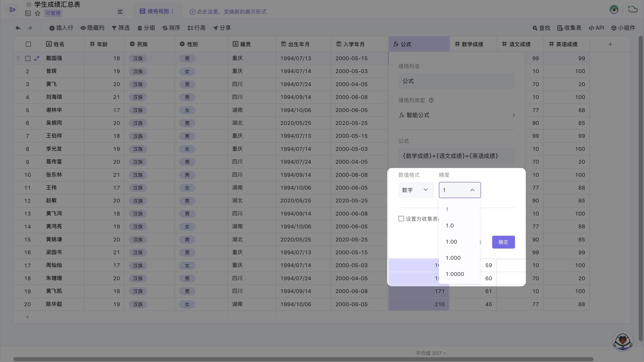Open the 查找 search tool

[x=541, y=28]
